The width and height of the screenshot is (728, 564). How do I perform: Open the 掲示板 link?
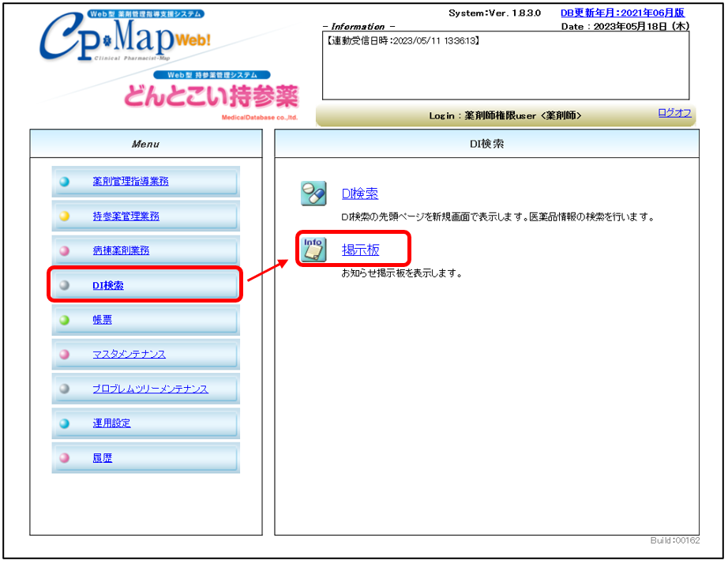tap(360, 250)
